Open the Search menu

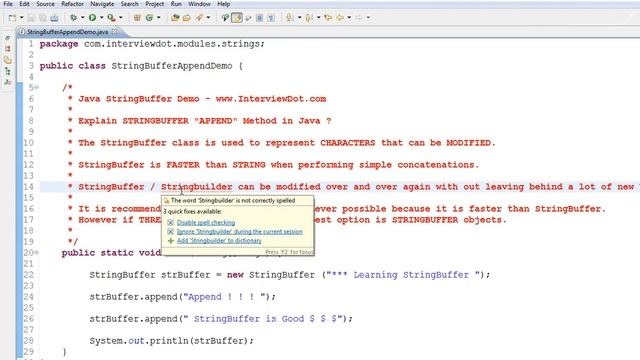click(x=129, y=4)
